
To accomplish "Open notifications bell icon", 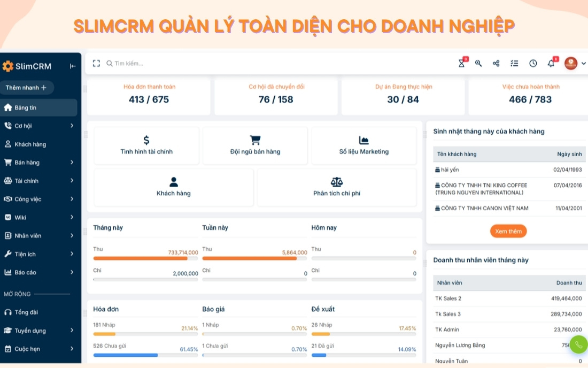I will click(x=551, y=64).
